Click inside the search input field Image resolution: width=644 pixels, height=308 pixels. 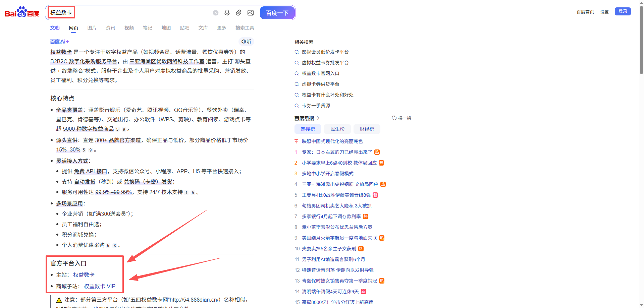tap(134, 12)
